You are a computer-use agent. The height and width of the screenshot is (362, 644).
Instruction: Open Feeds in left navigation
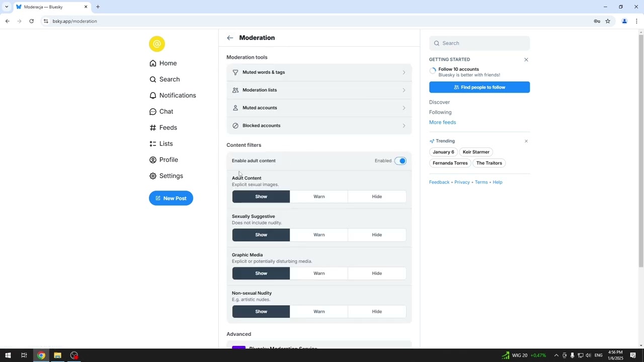click(163, 128)
